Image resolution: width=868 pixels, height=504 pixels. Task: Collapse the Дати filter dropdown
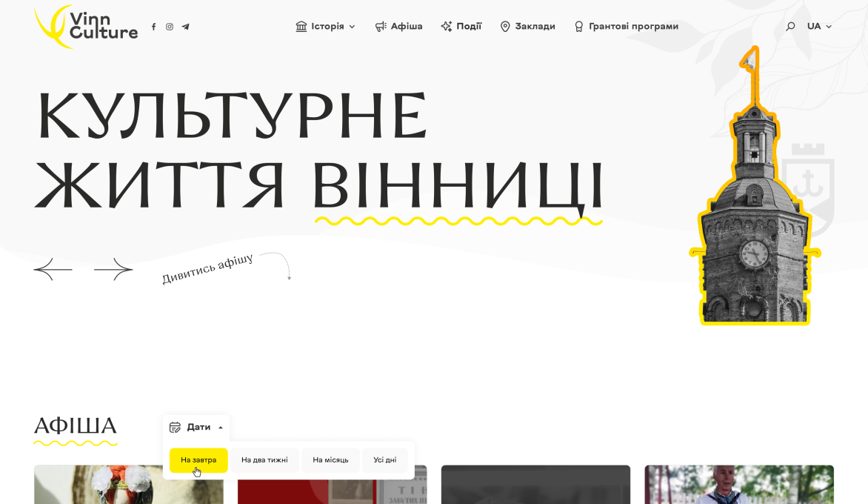196,427
